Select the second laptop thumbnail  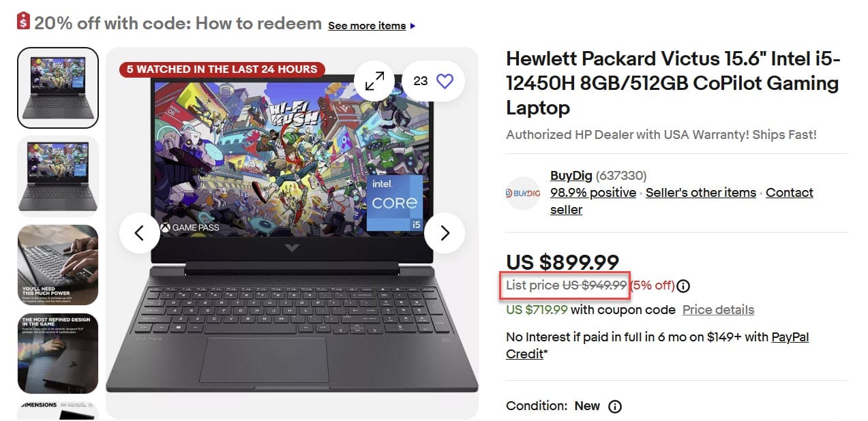58,176
